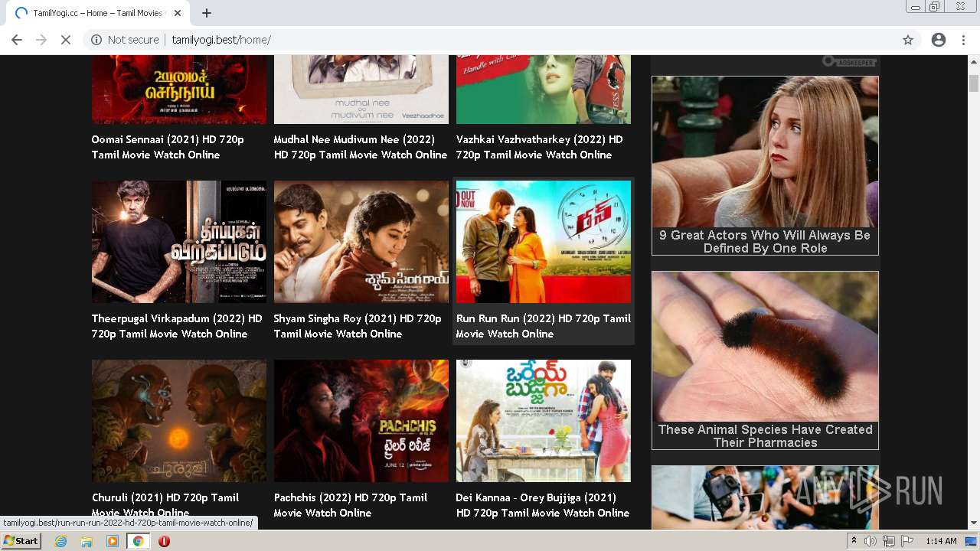Launch Internet Explorer from taskbar
980x551 pixels.
(x=61, y=541)
